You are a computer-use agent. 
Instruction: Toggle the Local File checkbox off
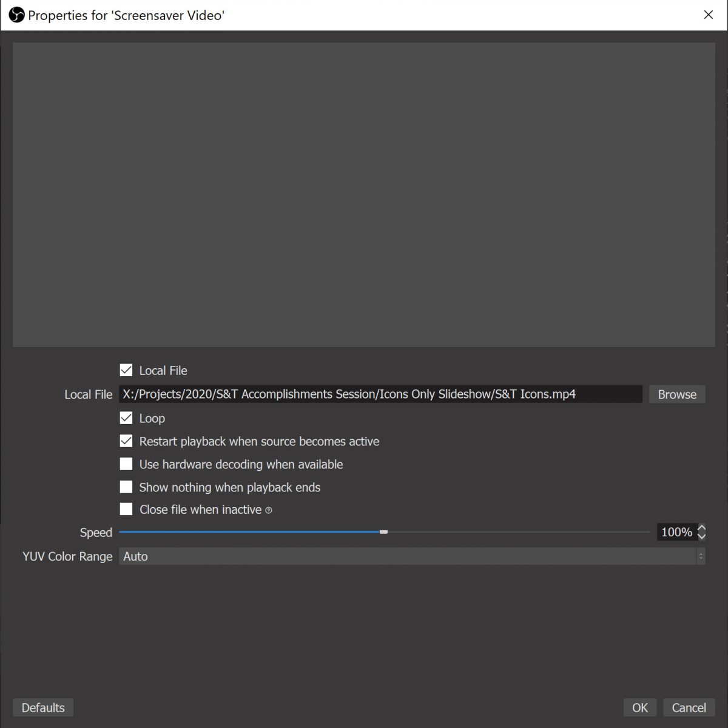[126, 370]
